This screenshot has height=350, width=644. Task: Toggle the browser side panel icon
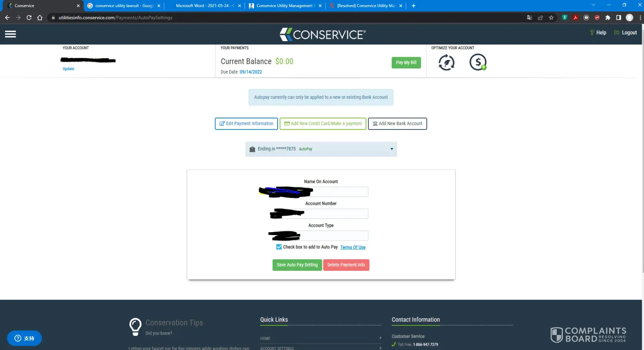tap(618, 18)
